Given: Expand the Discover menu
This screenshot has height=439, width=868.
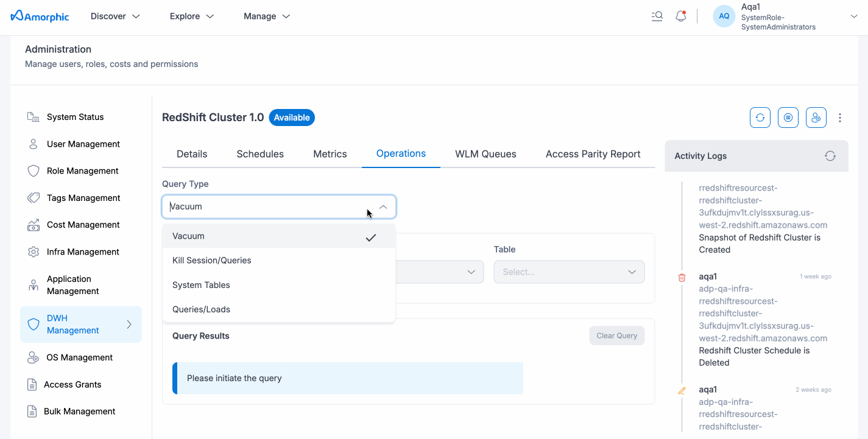Looking at the screenshot, I should coord(115,16).
